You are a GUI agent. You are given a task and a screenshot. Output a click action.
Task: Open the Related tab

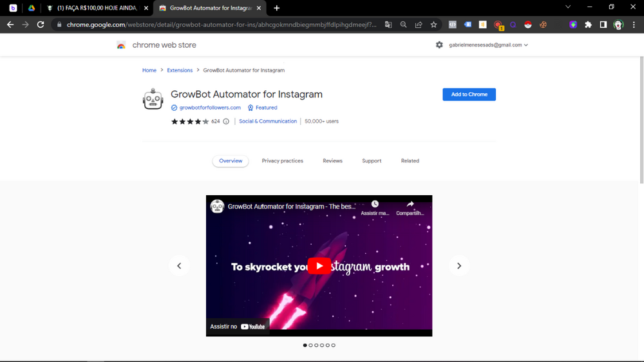(x=410, y=160)
